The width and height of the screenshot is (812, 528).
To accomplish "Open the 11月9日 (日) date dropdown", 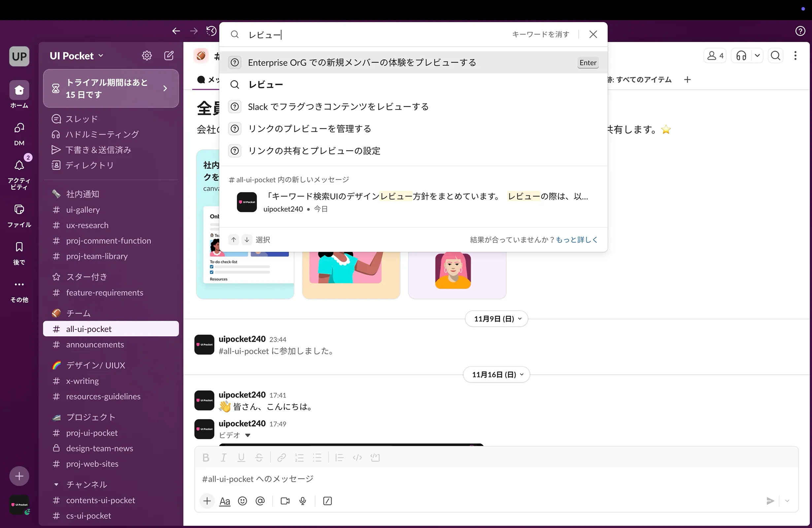I will [496, 318].
